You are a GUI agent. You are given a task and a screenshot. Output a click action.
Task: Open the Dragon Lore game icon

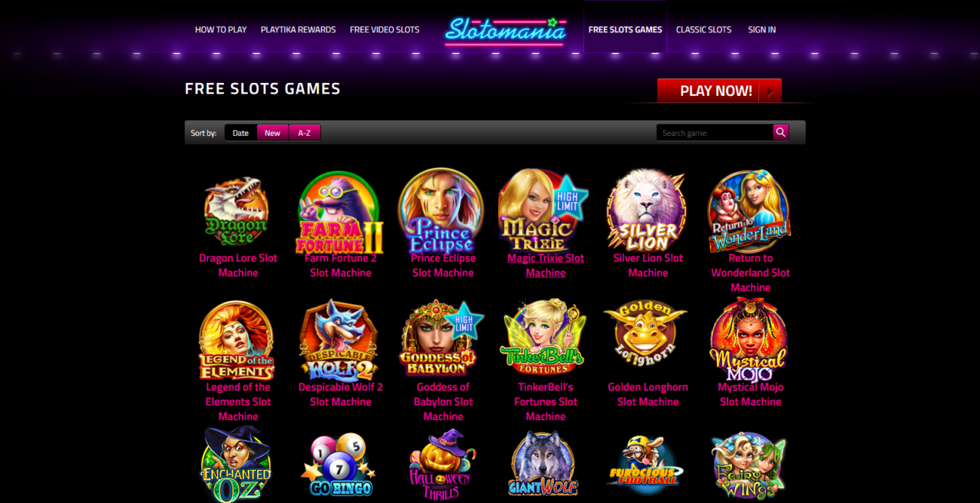(x=237, y=211)
